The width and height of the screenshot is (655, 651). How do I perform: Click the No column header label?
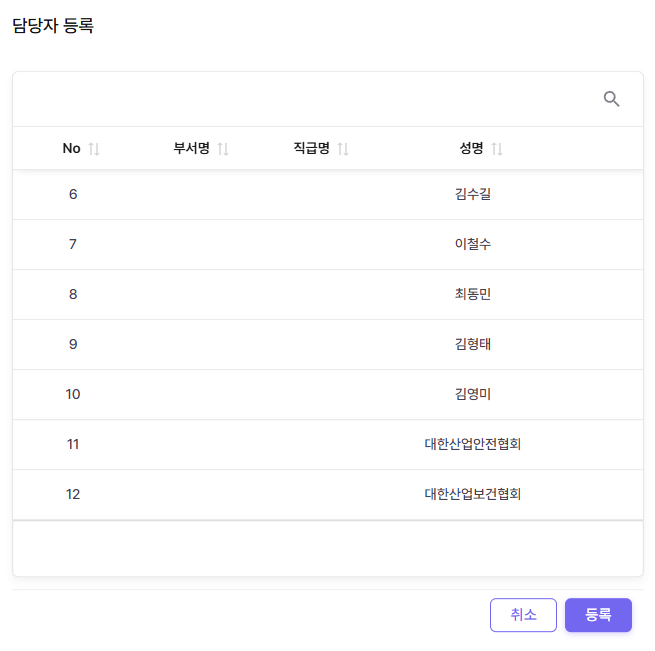pos(71,149)
